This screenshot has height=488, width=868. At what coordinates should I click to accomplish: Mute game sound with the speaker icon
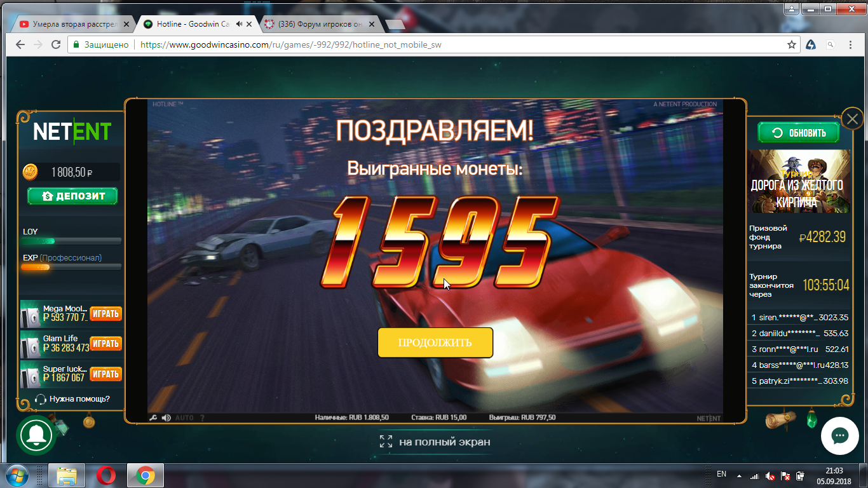coord(166,417)
